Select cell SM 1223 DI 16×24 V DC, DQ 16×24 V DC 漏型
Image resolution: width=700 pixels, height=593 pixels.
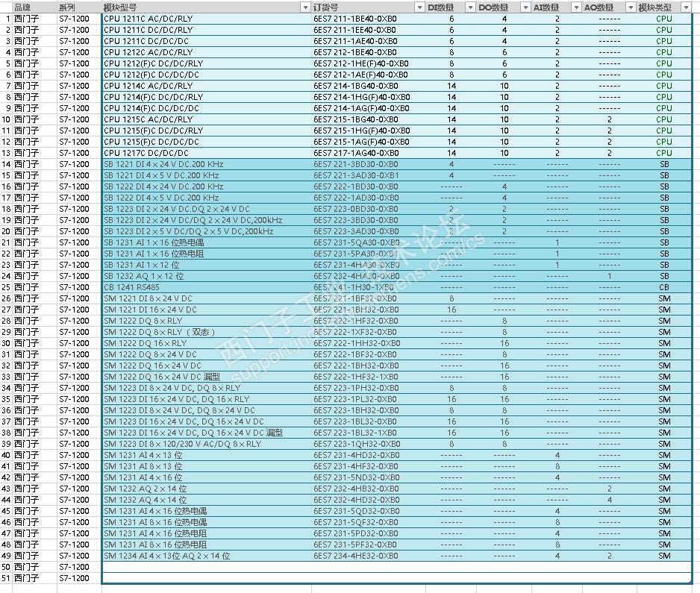pos(207,433)
